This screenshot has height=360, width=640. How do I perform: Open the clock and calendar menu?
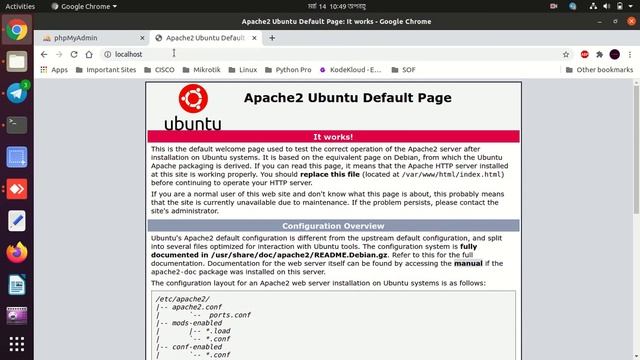pyautogui.click(x=337, y=6)
